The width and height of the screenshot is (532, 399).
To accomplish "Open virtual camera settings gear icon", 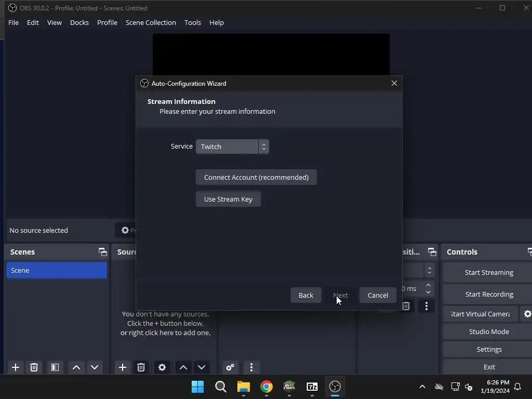I will point(527,314).
